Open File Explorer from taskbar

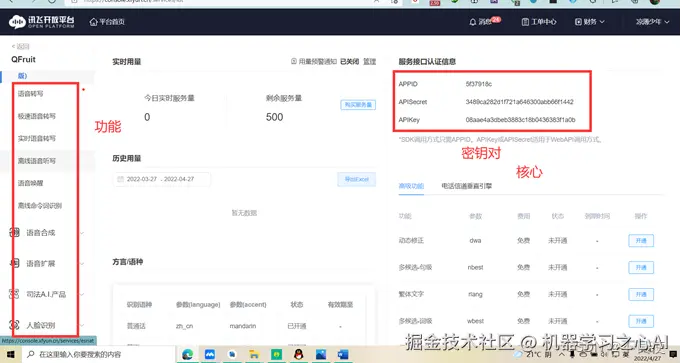(254, 354)
